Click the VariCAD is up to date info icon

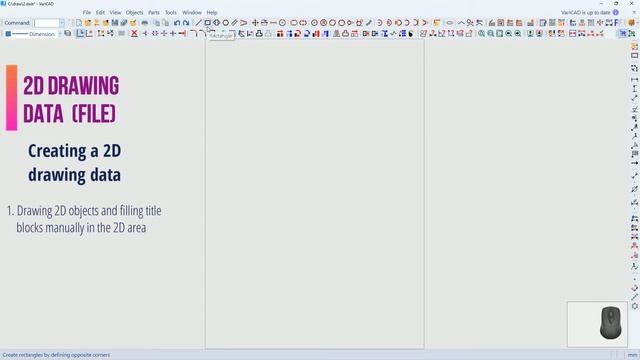tap(616, 13)
